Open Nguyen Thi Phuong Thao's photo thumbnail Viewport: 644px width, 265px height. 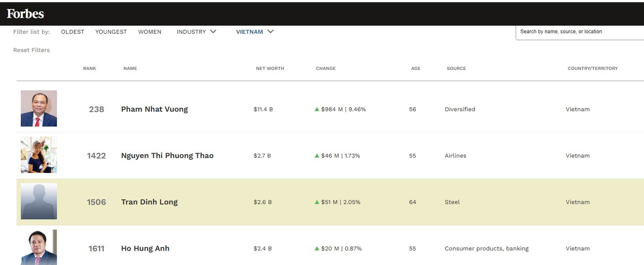pos(39,155)
